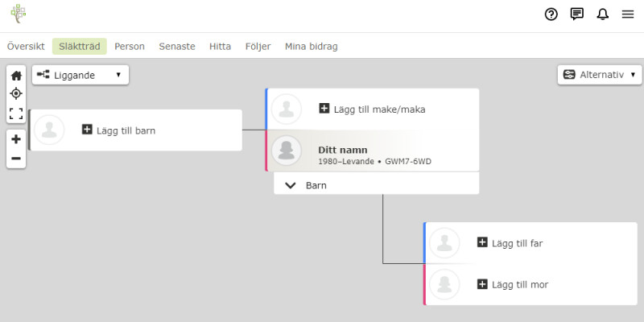Open the Liggande view dropdown arrow
The image size is (644, 322).
pos(118,75)
